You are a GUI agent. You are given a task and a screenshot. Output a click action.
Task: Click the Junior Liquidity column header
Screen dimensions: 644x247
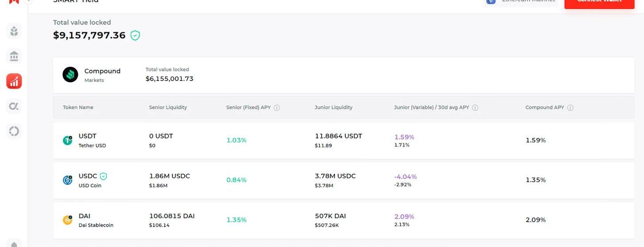coord(333,108)
